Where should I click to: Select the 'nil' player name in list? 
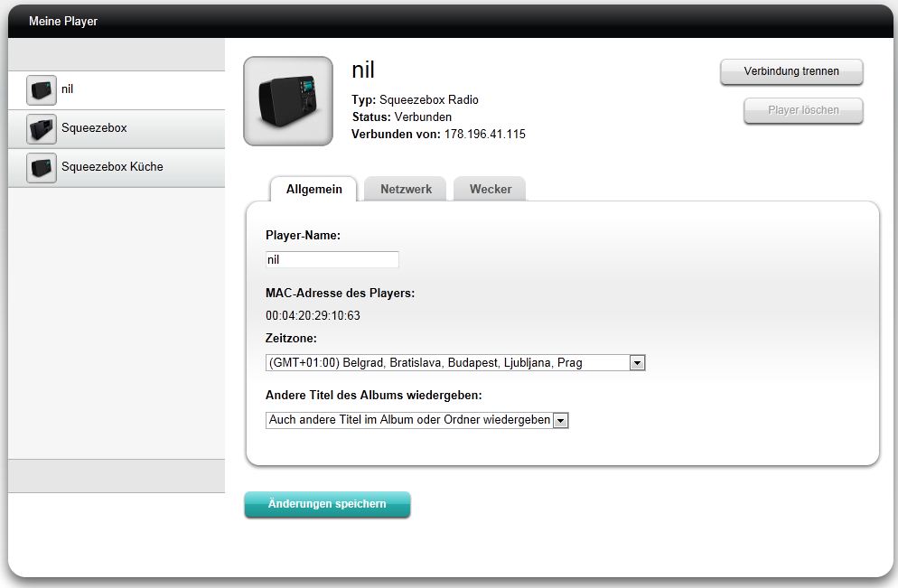pyautogui.click(x=68, y=89)
